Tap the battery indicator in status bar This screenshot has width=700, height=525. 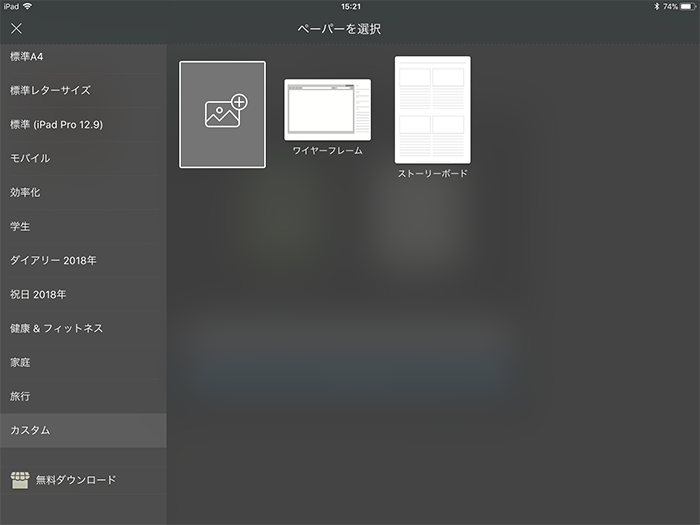pos(688,6)
